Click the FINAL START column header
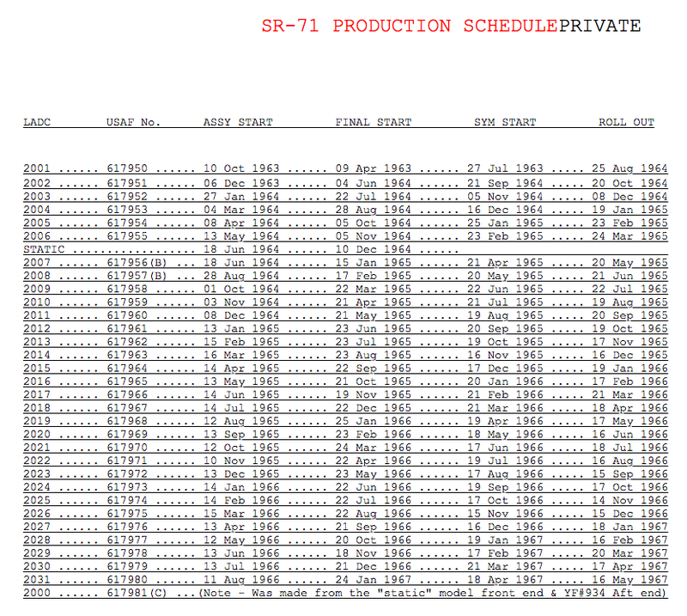 pos(374,122)
